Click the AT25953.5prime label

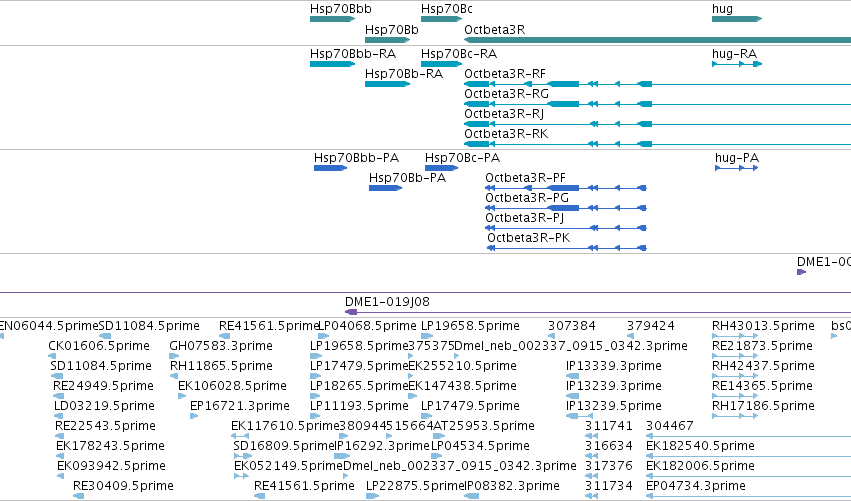(484, 426)
